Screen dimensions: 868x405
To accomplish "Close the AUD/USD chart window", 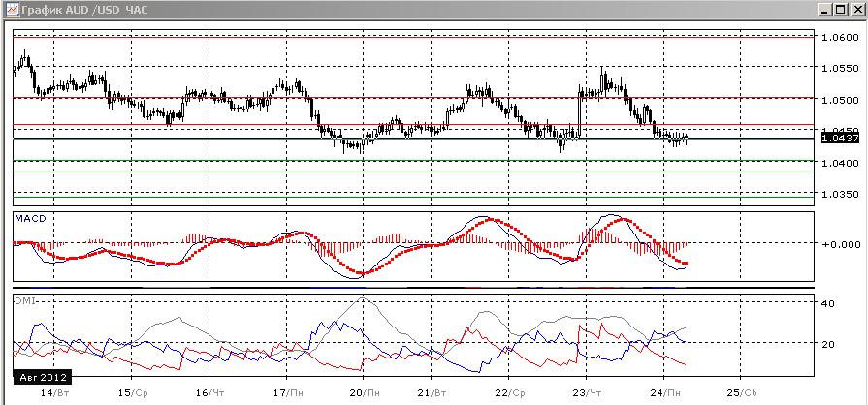I will pos(856,10).
